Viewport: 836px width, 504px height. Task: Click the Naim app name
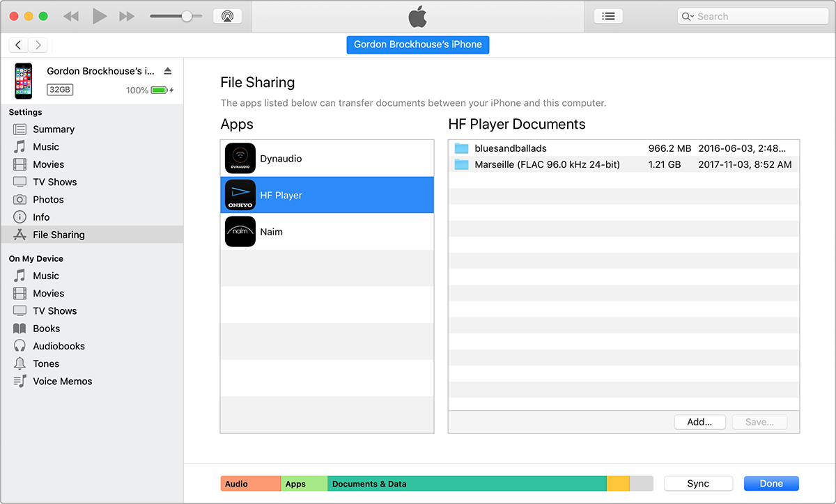[271, 232]
